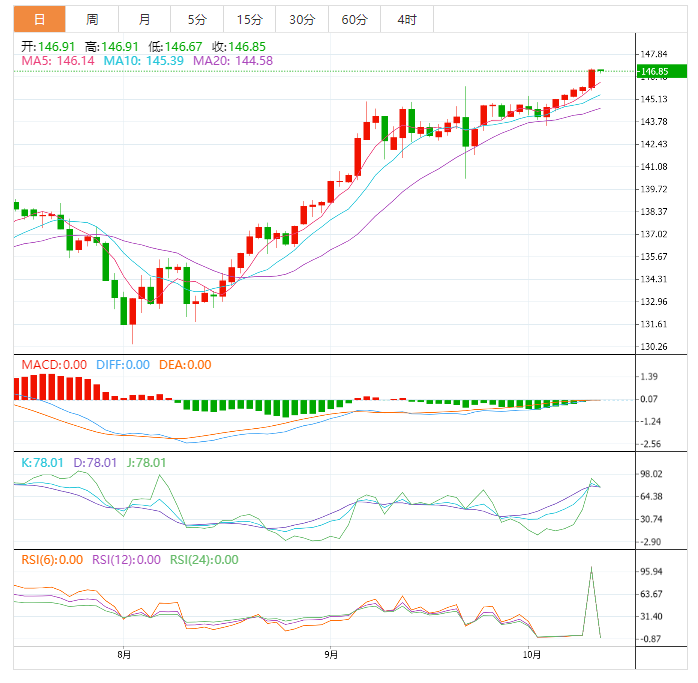This screenshot has width=698, height=683.
Task: Open the 30分 interval tab
Action: click(x=302, y=19)
